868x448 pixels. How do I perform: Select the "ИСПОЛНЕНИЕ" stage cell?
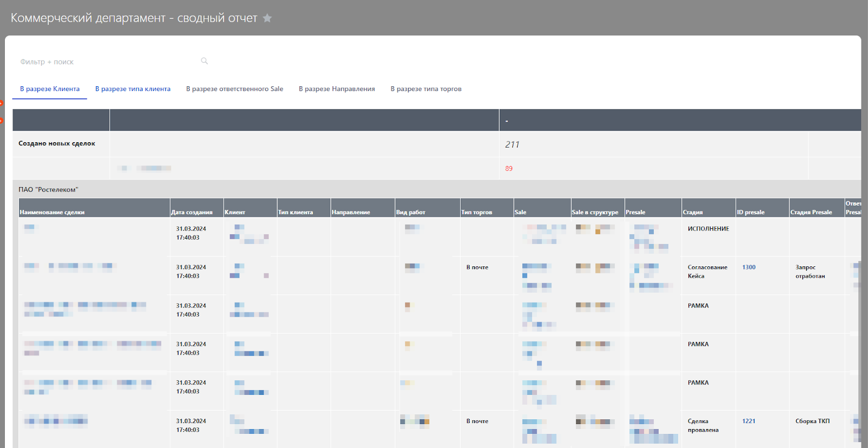point(708,229)
